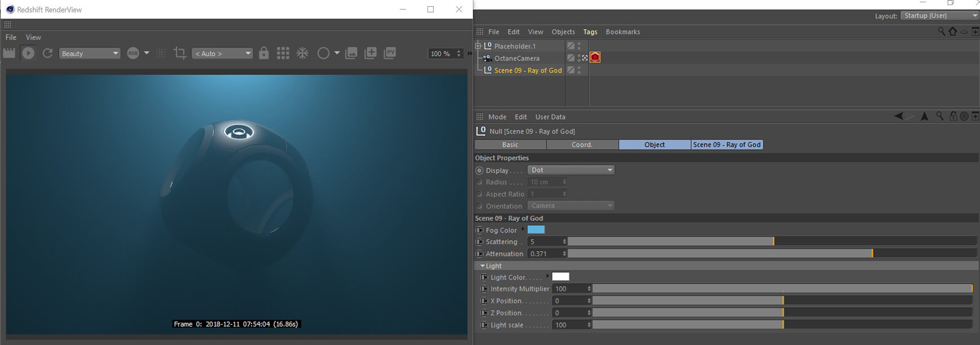This screenshot has height=345, width=980.
Task: Switch to the Object tab
Action: point(654,145)
